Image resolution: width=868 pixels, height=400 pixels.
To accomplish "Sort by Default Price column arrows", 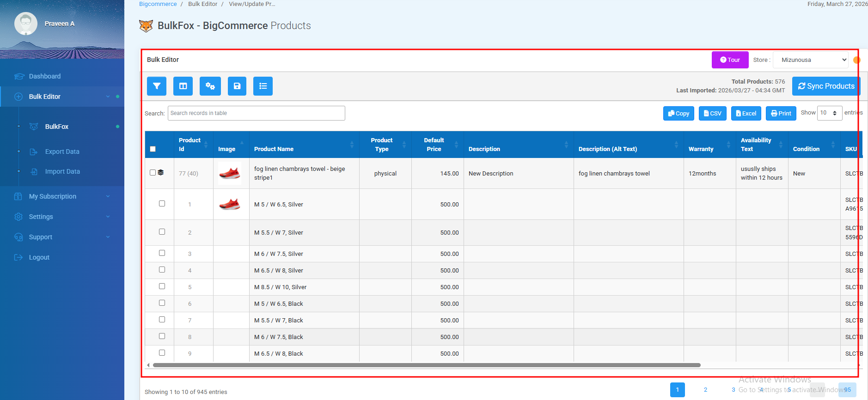I will coord(456,145).
